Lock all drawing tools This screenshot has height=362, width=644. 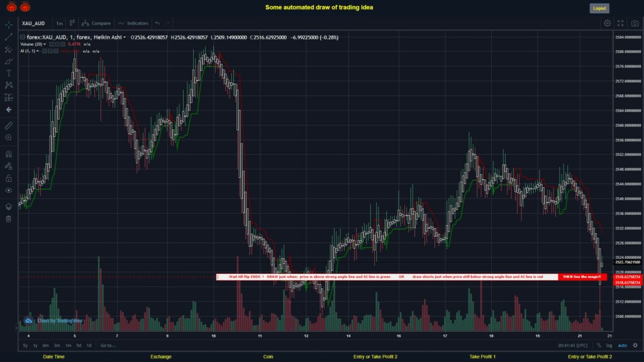click(x=9, y=178)
